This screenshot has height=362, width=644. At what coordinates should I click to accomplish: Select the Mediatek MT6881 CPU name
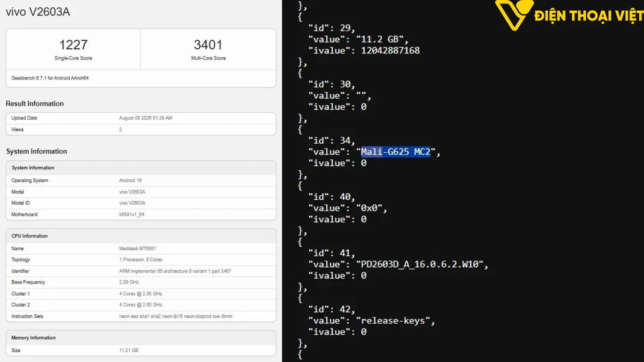pos(137,249)
